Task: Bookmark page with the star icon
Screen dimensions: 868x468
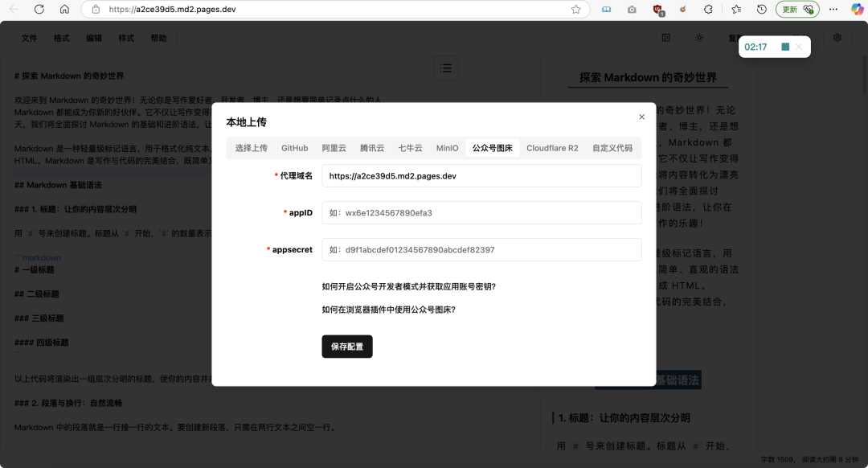Action: pyautogui.click(x=575, y=9)
